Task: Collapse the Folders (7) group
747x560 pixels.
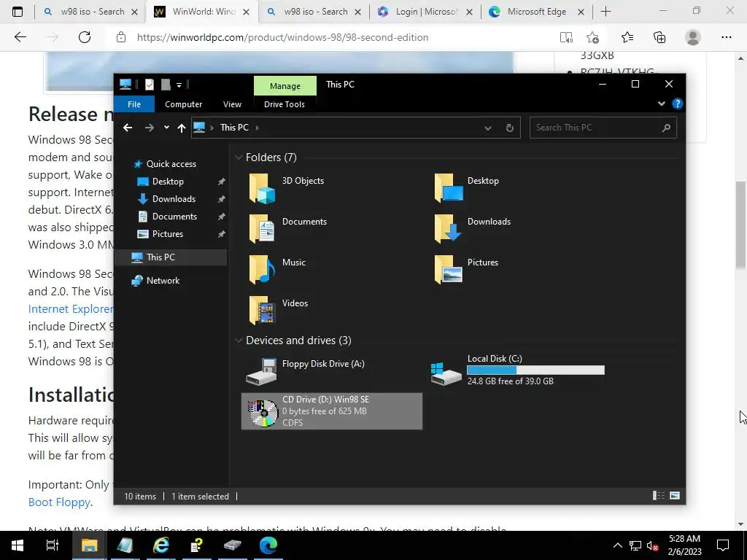Action: pos(239,157)
